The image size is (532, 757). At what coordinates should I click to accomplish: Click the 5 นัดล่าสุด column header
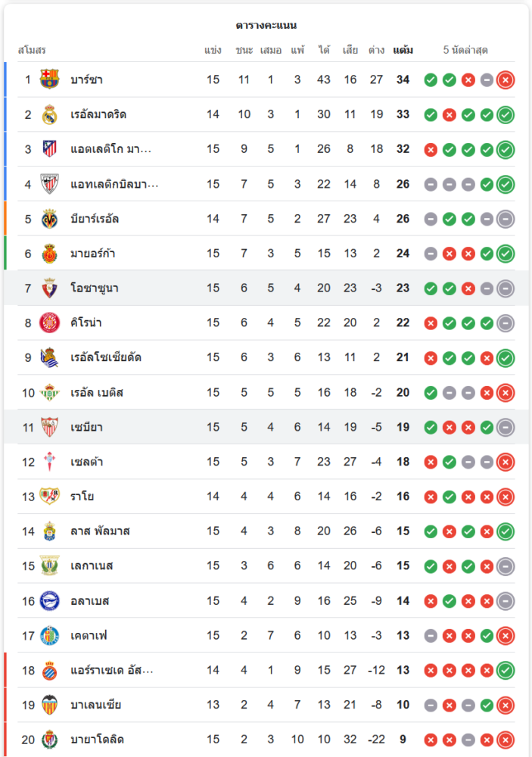tap(465, 50)
